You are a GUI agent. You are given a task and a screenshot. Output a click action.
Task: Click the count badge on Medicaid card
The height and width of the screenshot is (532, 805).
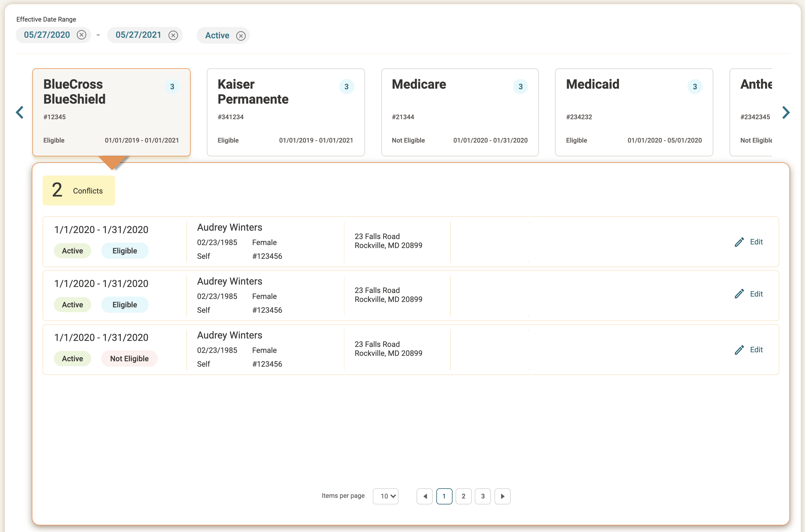695,87
